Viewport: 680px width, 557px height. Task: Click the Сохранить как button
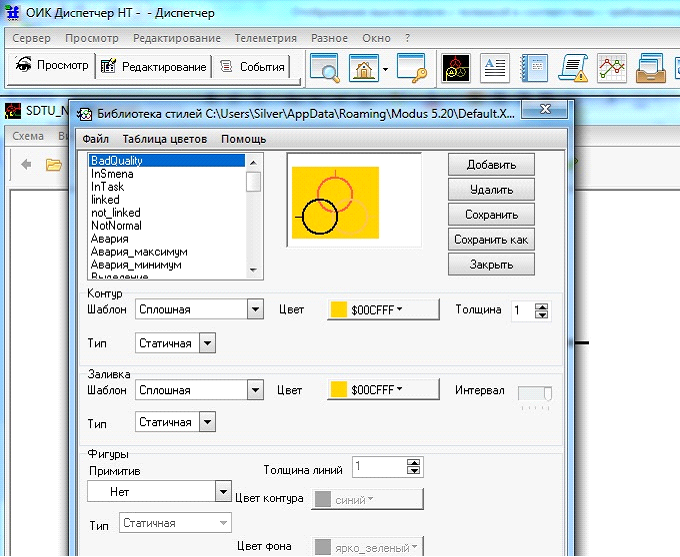click(x=491, y=240)
